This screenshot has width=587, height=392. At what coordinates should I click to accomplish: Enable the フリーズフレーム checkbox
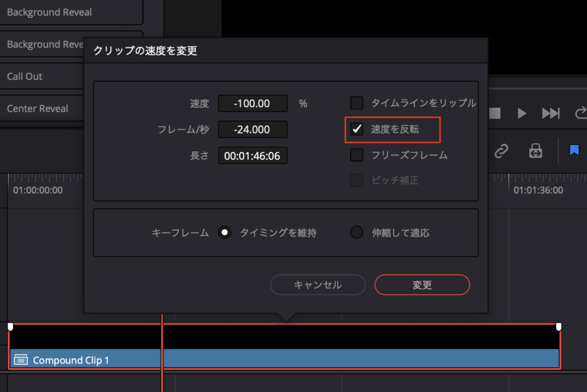[357, 155]
